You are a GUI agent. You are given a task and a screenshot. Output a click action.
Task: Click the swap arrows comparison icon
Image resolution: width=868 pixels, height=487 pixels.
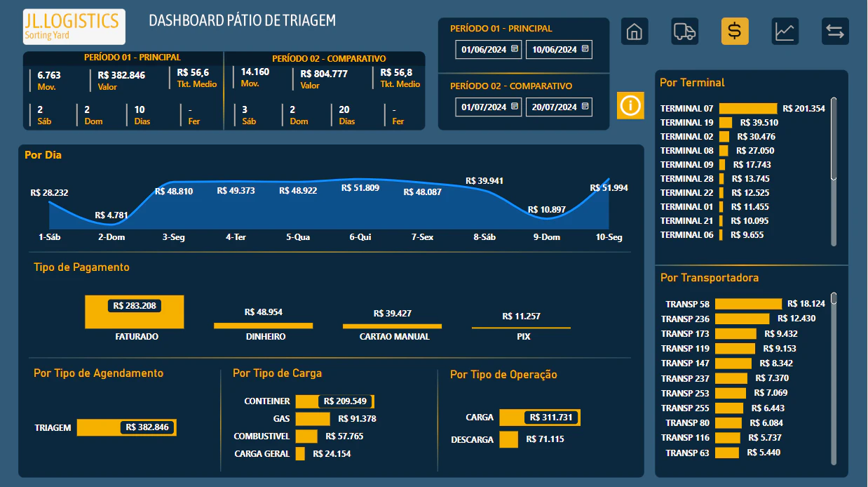[x=836, y=32]
